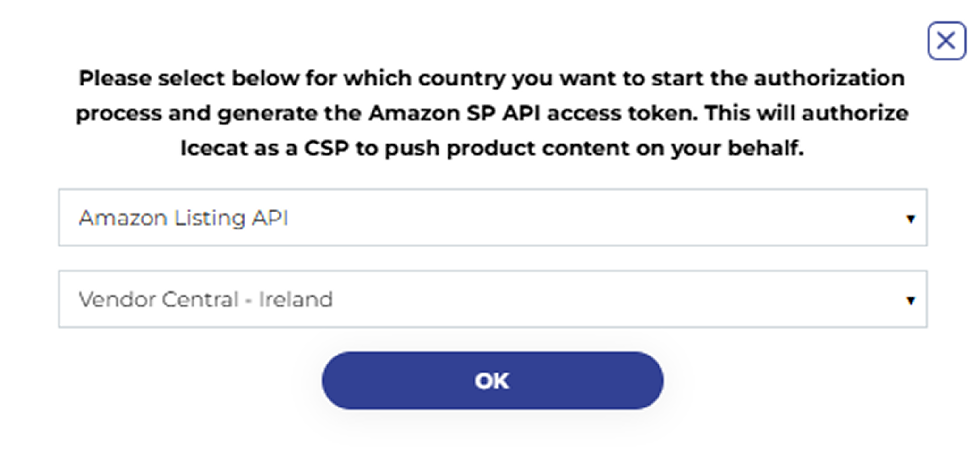The height and width of the screenshot is (466, 980).
Task: Close the authorization dialog with the X icon
Action: click(x=946, y=41)
